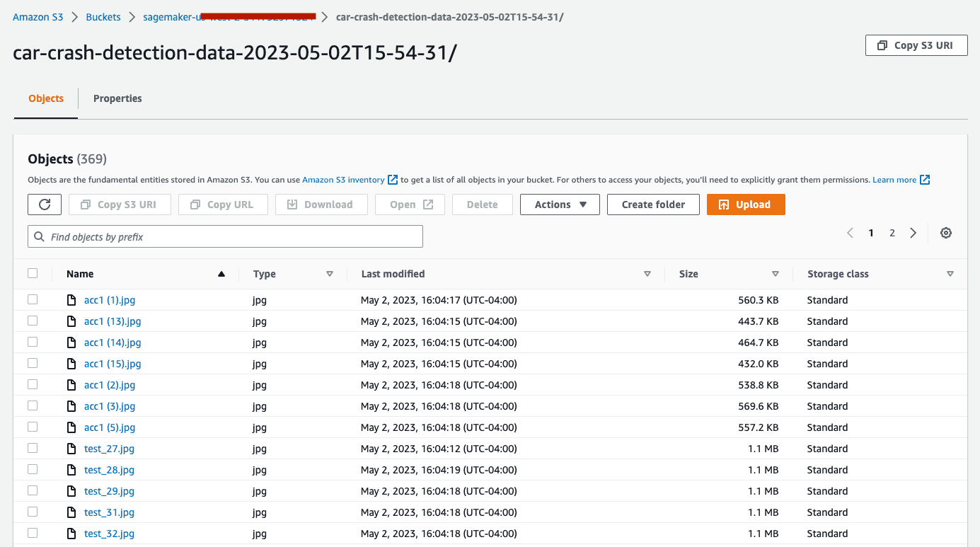
Task: Tick the checkbox for test_31.jpg
Action: [33, 512]
